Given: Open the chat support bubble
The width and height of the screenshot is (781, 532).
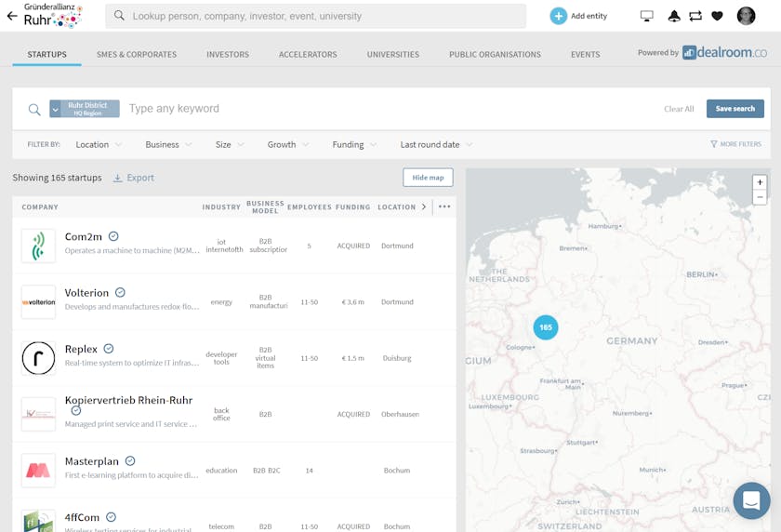Looking at the screenshot, I should (751, 500).
